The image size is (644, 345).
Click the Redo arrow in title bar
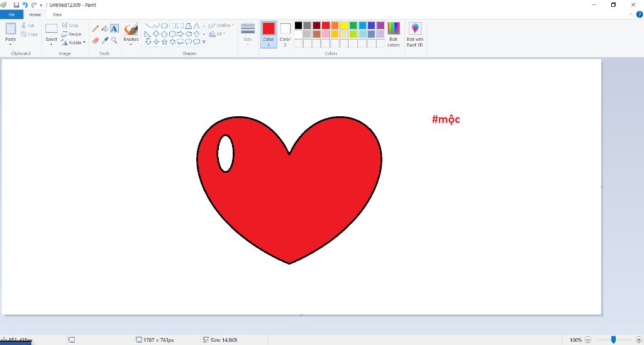[x=34, y=5]
